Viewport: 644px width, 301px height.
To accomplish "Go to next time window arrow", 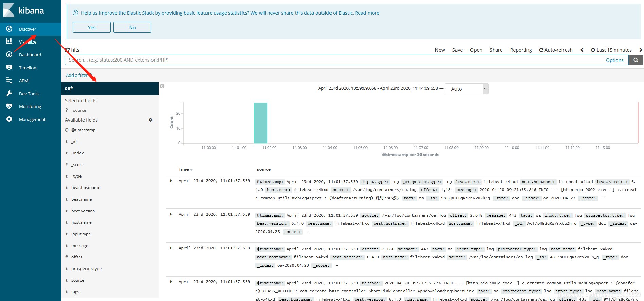I will (x=640, y=50).
